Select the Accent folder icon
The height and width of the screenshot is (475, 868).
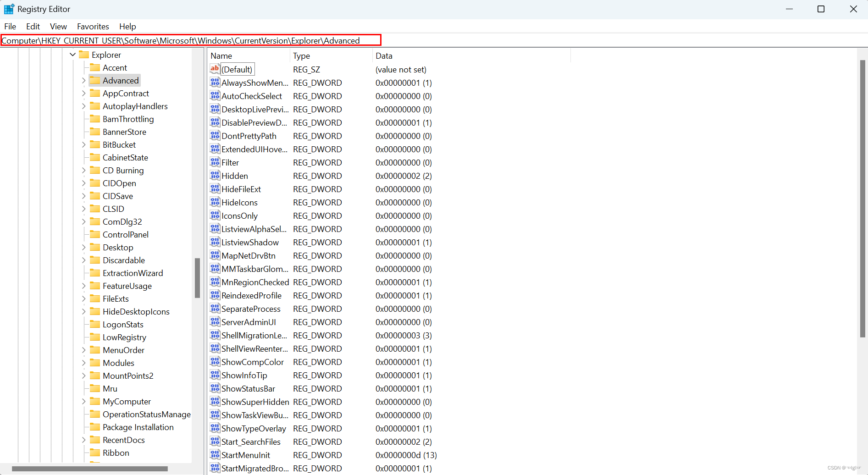(x=95, y=67)
